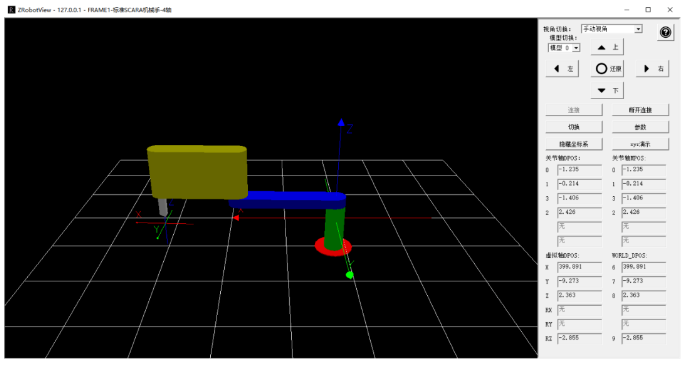
Task: Open the 参数 parameters button
Action: (x=640, y=127)
